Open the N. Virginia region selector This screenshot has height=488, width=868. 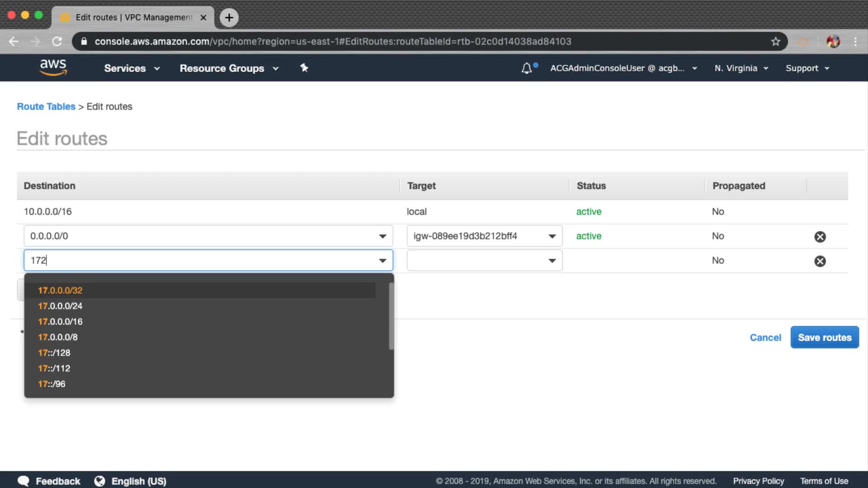(741, 68)
